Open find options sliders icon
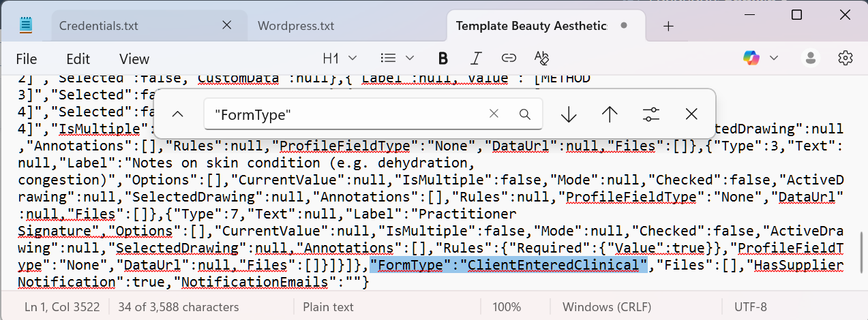The image size is (868, 320). tap(651, 114)
